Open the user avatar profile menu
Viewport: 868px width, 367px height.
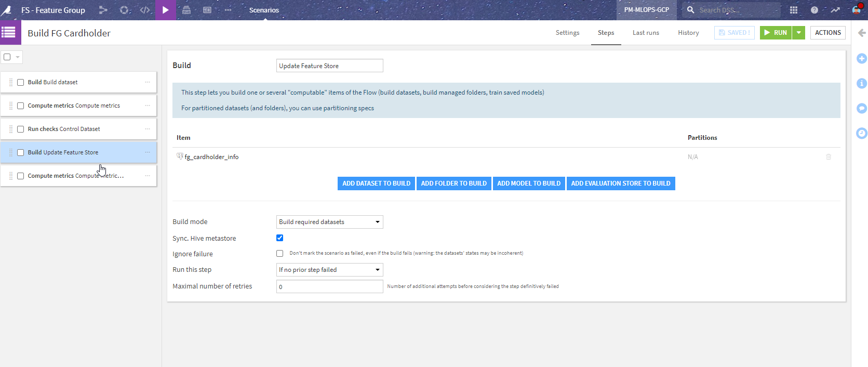[857, 9]
